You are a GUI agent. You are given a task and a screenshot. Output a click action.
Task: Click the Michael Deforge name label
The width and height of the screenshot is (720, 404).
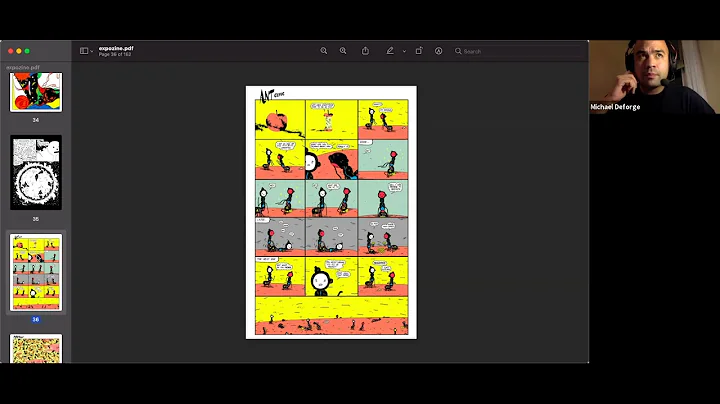615,107
